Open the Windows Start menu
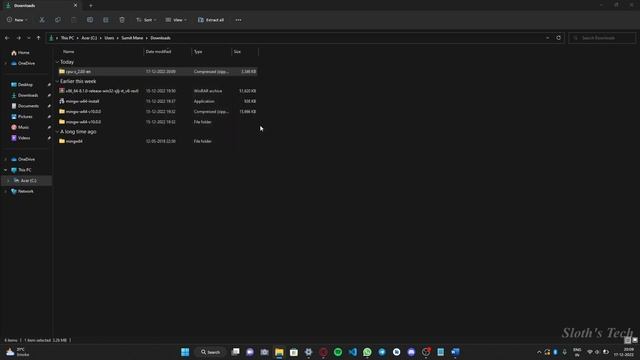Viewport: 640px width, 360px height. [185, 352]
